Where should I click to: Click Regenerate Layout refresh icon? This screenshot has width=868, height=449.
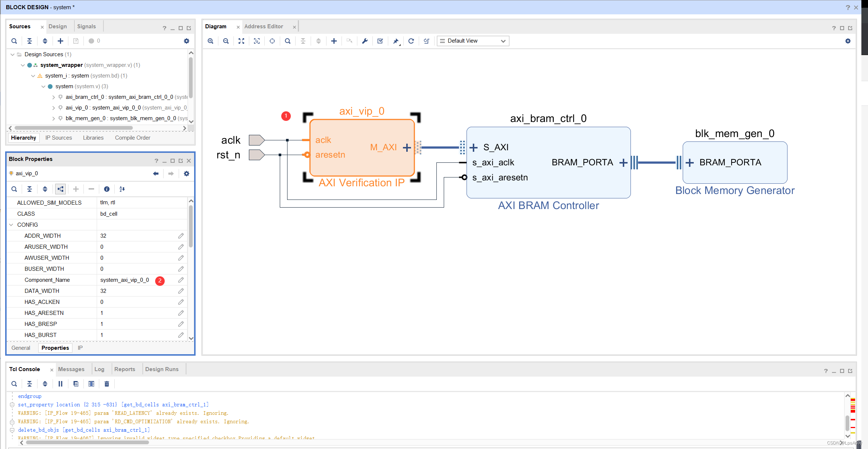(x=411, y=41)
